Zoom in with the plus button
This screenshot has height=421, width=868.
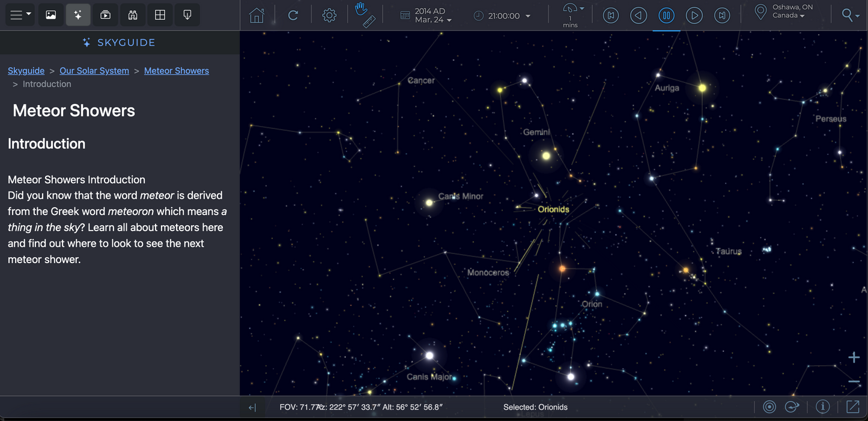click(x=854, y=358)
